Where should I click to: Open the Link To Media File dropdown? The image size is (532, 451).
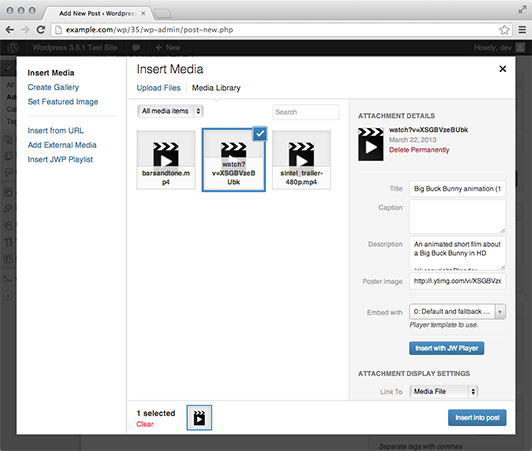444,391
